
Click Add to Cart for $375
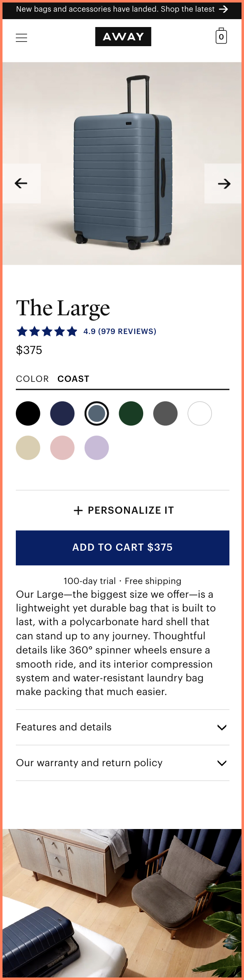(122, 547)
